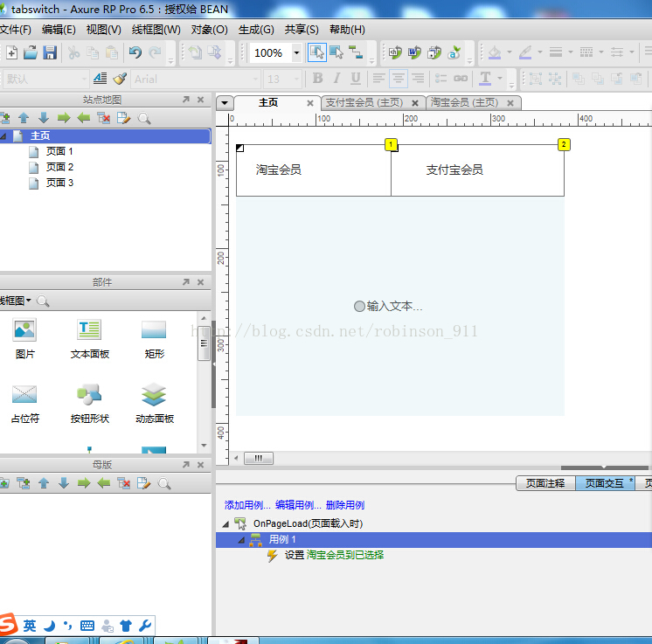
Task: Move page down in sitemap
Action: coord(44,118)
